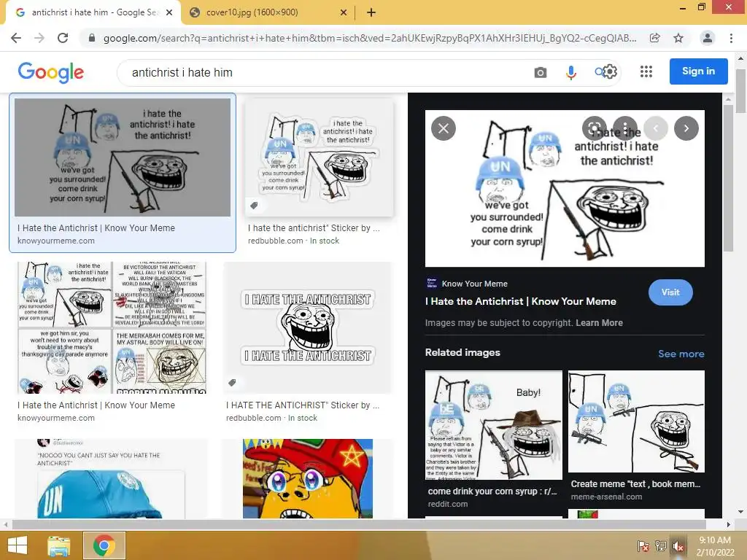Open the meme-arsenal related image
This screenshot has height=560, width=747.
636,421
